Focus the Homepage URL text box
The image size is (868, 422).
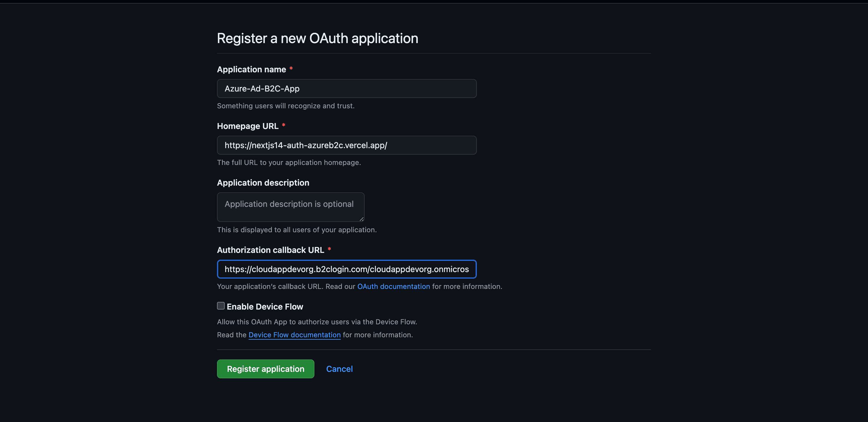pyautogui.click(x=346, y=145)
